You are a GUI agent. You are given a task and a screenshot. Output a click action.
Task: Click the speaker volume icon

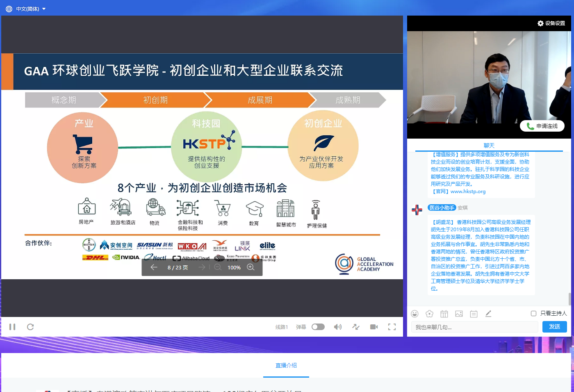(337, 327)
